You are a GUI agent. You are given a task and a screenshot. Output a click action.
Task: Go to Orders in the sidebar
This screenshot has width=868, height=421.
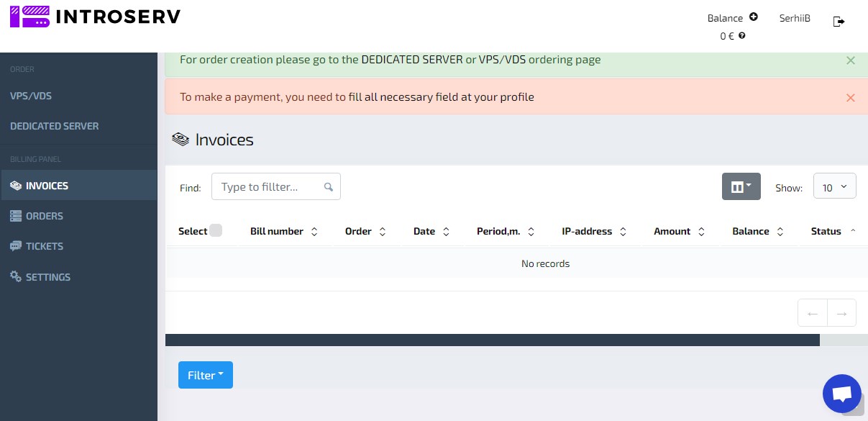44,216
